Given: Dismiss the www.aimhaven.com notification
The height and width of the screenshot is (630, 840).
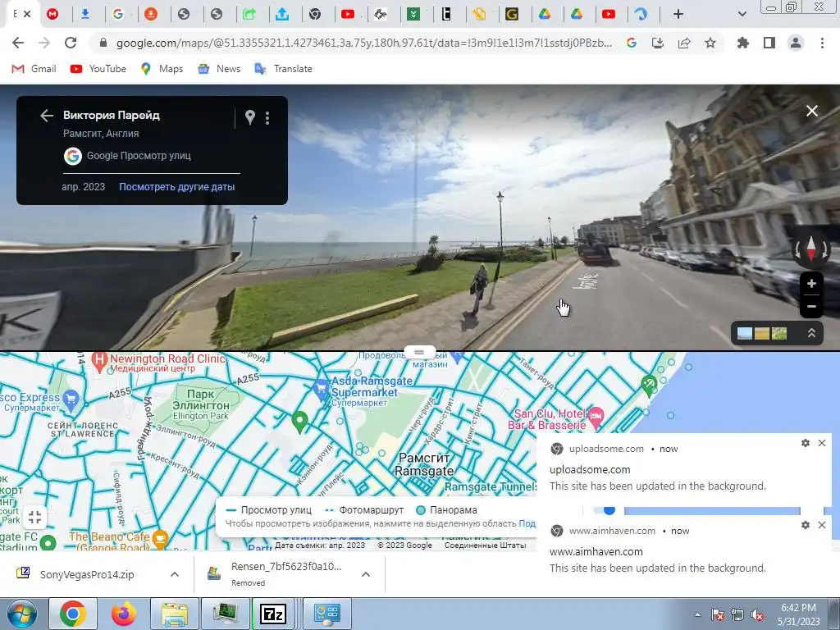Looking at the screenshot, I should pyautogui.click(x=822, y=525).
